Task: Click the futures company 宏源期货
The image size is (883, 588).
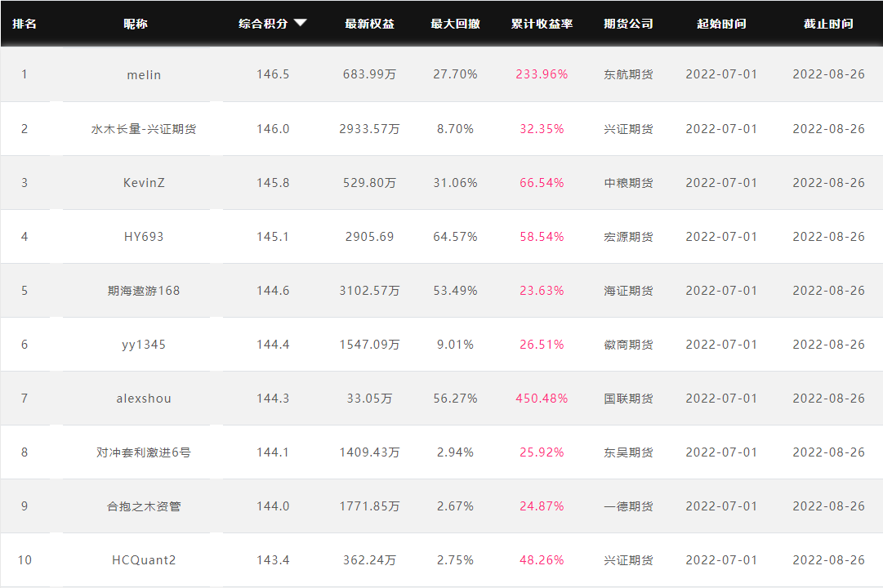Action: pos(628,237)
